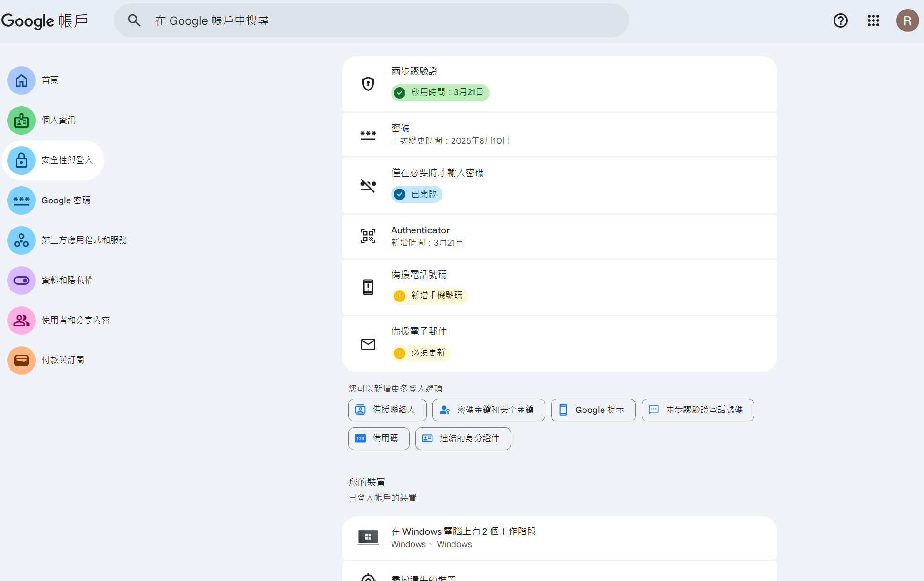Click the Home (首頁) sidebar icon
924x581 pixels.
(21, 80)
